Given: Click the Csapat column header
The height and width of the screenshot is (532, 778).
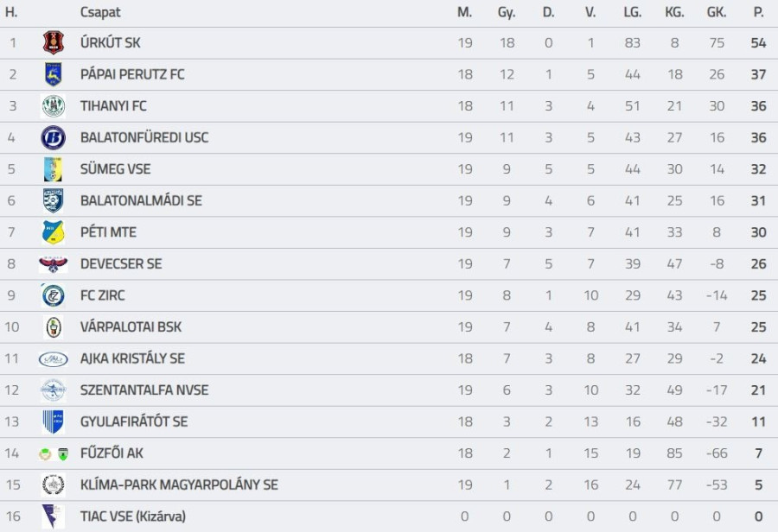Looking at the screenshot, I should tap(100, 12).
